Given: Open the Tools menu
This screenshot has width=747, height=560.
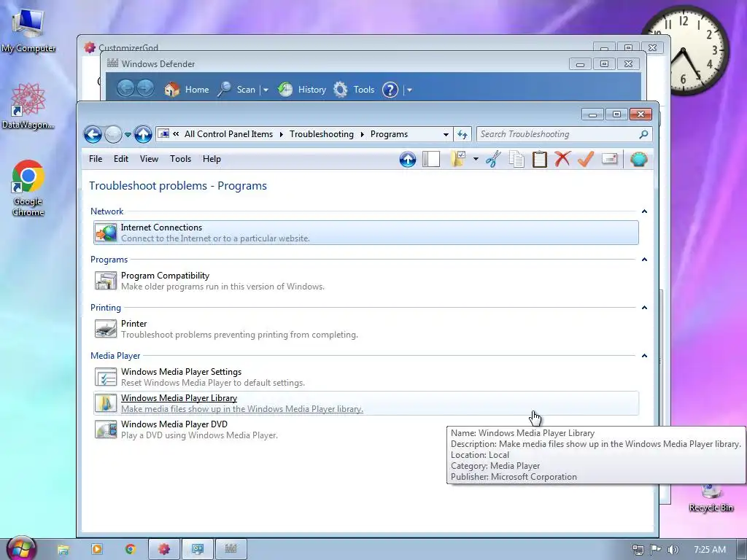Looking at the screenshot, I should coord(181,159).
